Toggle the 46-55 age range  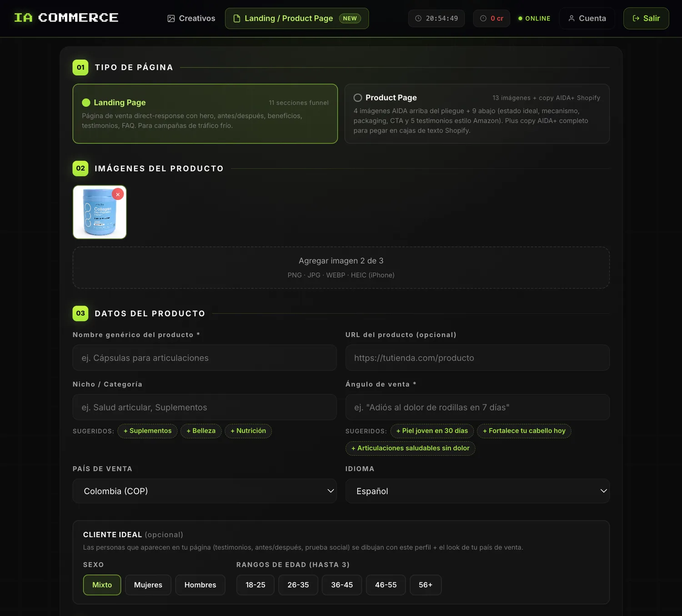tap(386, 585)
